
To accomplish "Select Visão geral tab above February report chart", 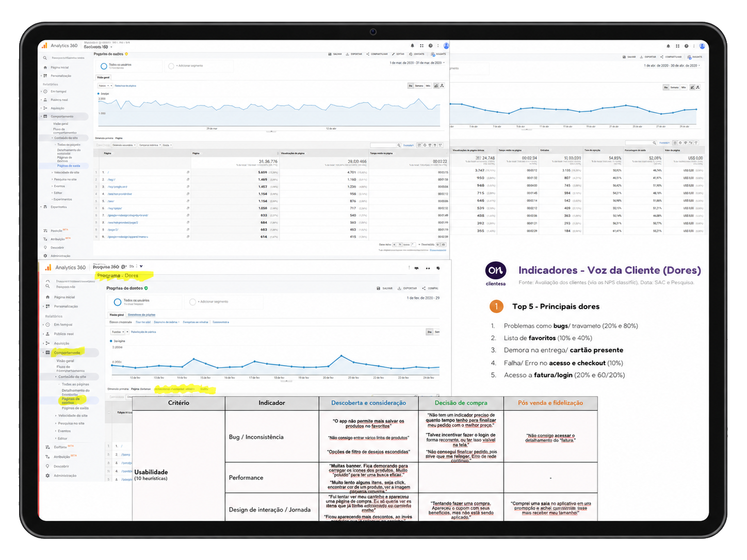I will click(117, 315).
